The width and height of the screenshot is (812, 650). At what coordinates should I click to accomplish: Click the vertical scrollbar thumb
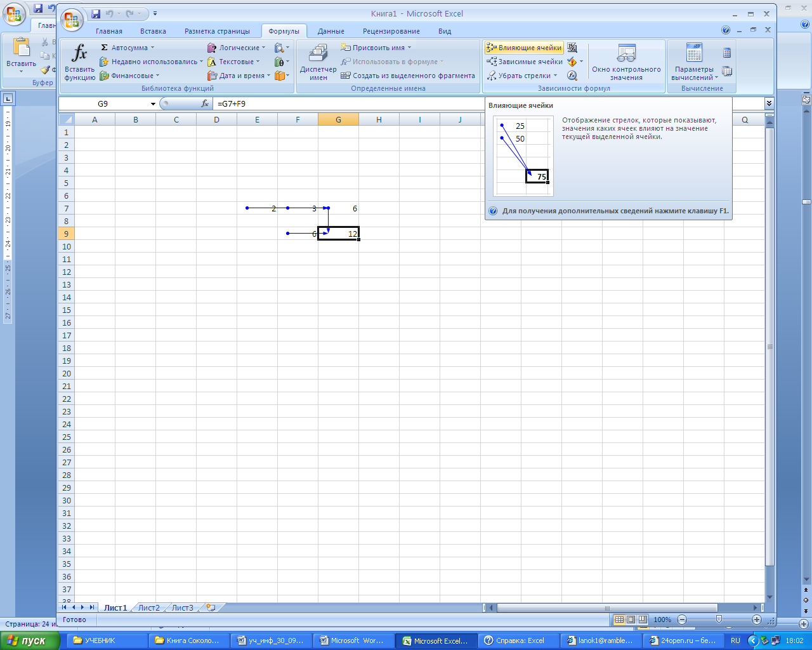coord(769,347)
